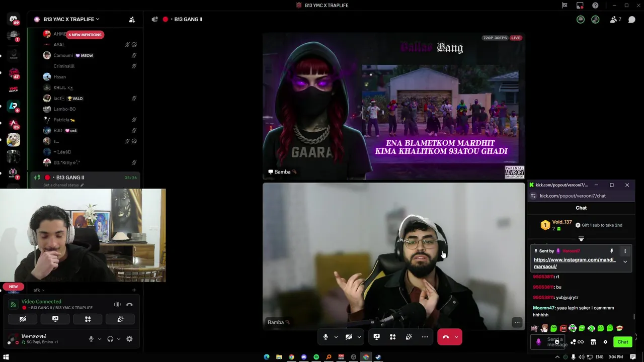Open soundboard button in left voice panel
This screenshot has height=362, width=644.
click(x=120, y=319)
